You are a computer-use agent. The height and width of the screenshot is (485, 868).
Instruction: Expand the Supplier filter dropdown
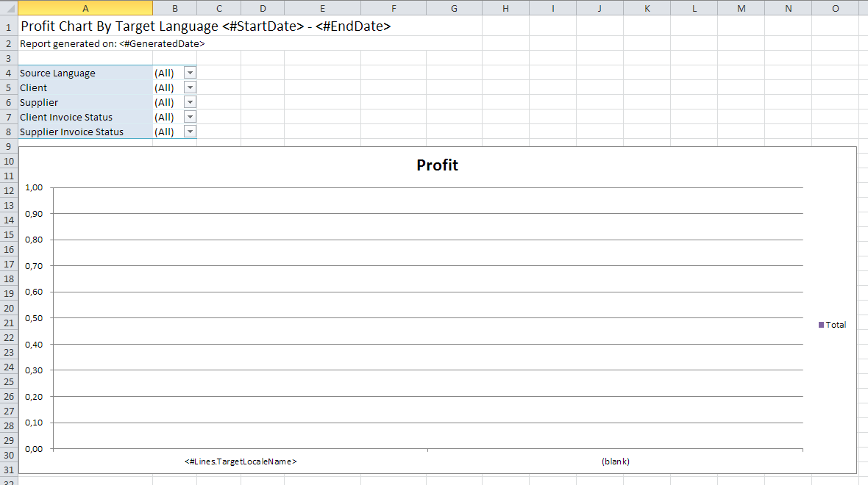pos(190,102)
